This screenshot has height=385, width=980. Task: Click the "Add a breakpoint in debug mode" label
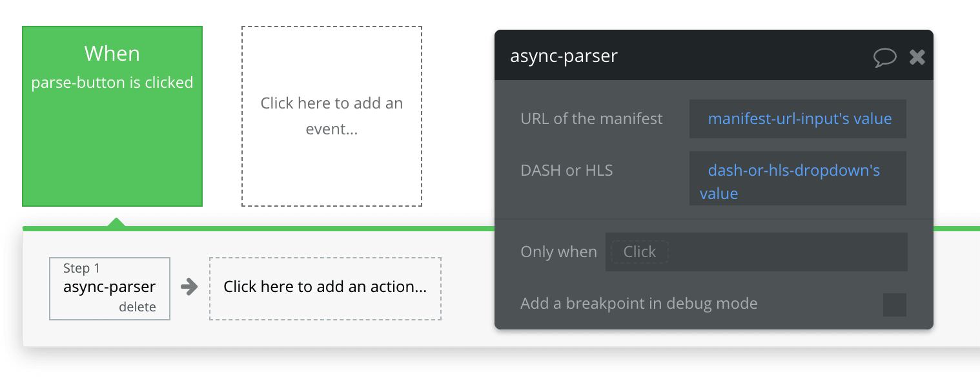638,304
